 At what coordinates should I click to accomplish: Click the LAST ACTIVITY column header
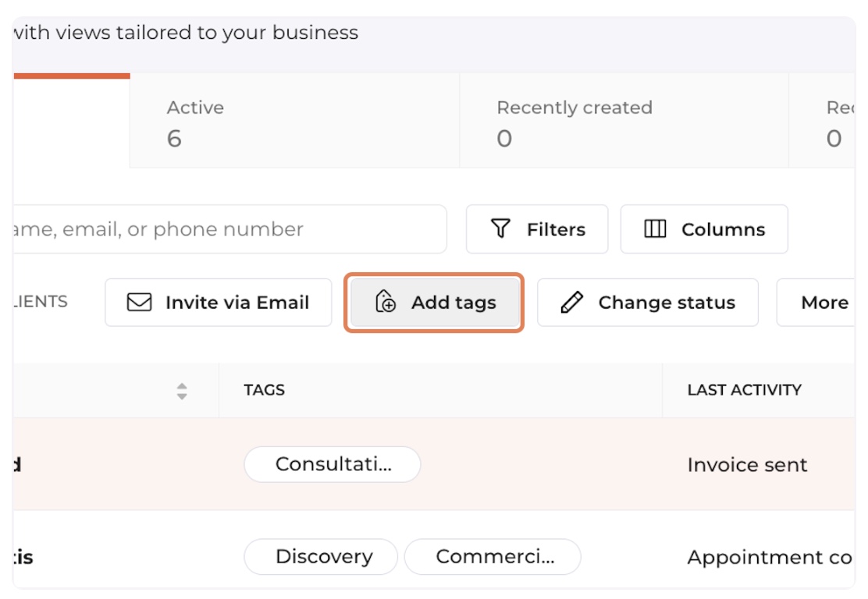click(744, 390)
